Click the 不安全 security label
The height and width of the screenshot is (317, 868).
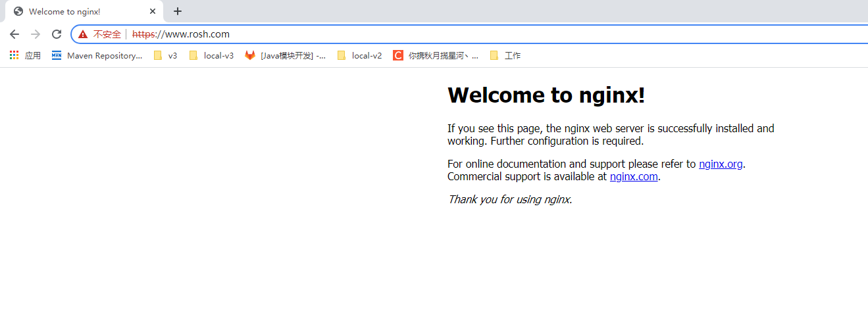click(x=107, y=34)
